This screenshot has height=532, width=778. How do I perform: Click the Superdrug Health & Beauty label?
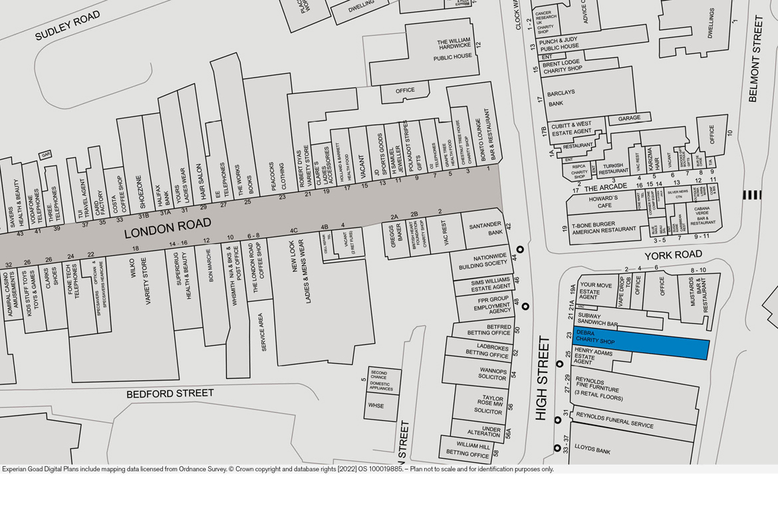183,275
